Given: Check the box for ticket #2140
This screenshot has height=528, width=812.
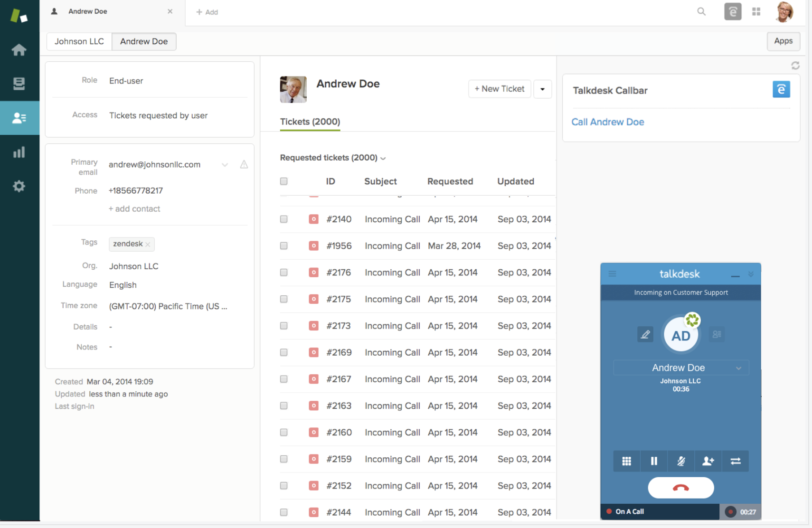Looking at the screenshot, I should coord(284,219).
